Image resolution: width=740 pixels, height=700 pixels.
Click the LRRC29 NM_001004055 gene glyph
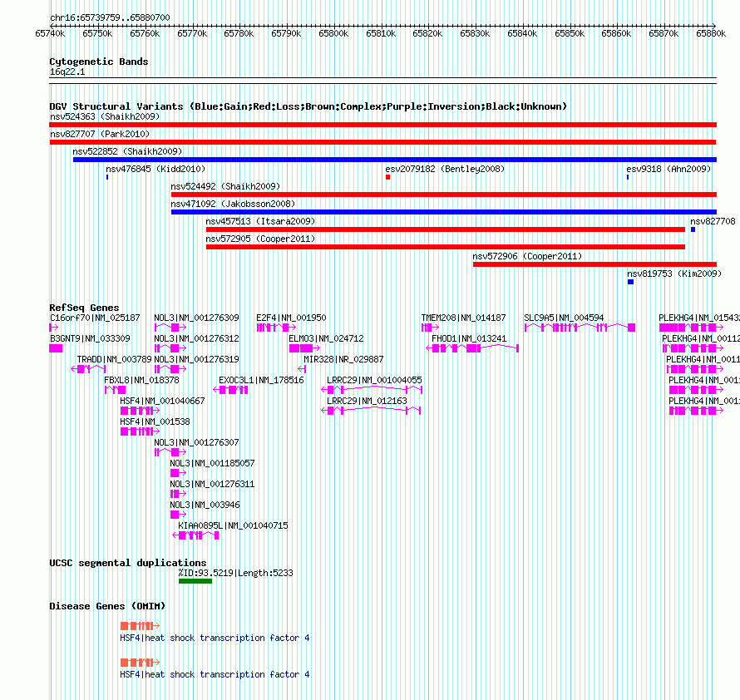(x=372, y=390)
